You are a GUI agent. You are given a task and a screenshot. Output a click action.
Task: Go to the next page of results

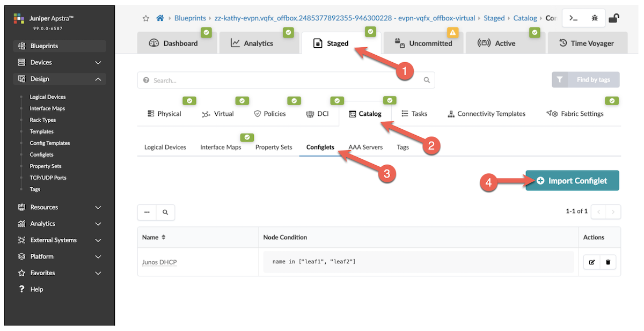tap(613, 211)
